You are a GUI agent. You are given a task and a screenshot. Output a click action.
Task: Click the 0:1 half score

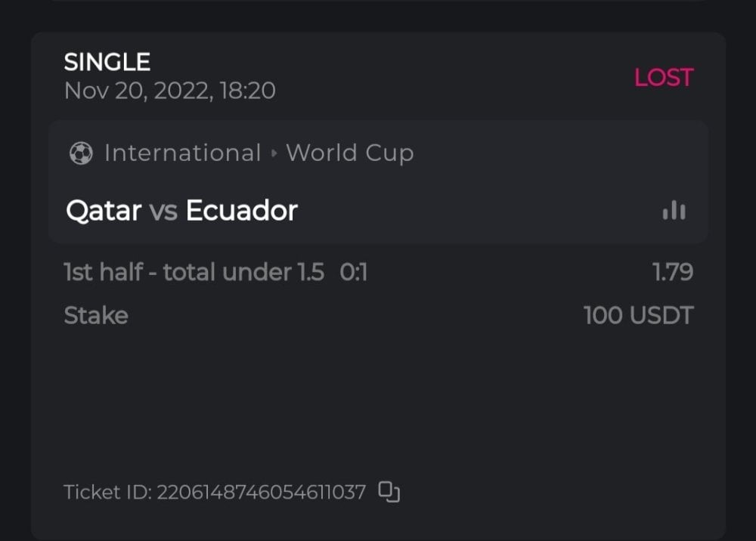coord(354,272)
